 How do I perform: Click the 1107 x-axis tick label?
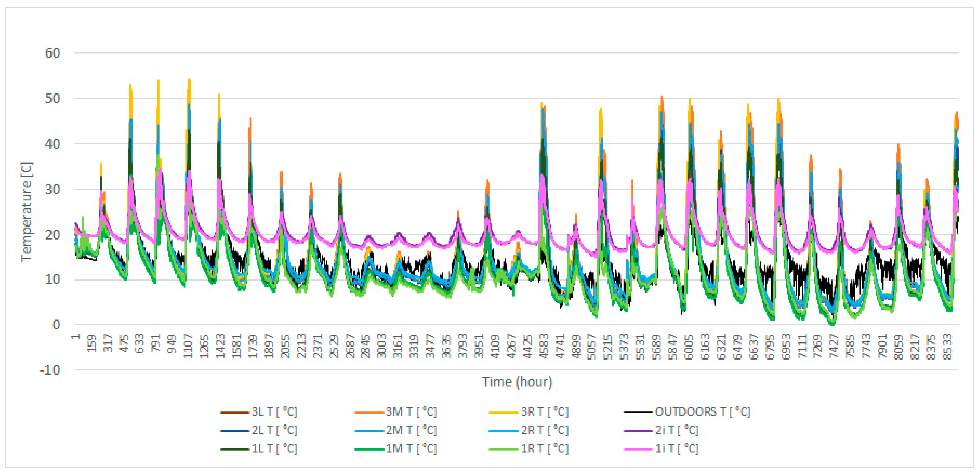[x=188, y=346]
